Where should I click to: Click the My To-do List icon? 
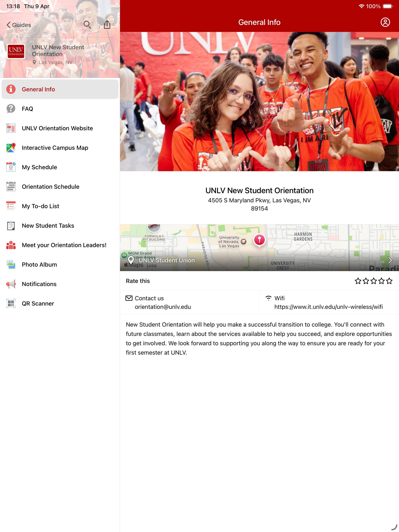[11, 206]
